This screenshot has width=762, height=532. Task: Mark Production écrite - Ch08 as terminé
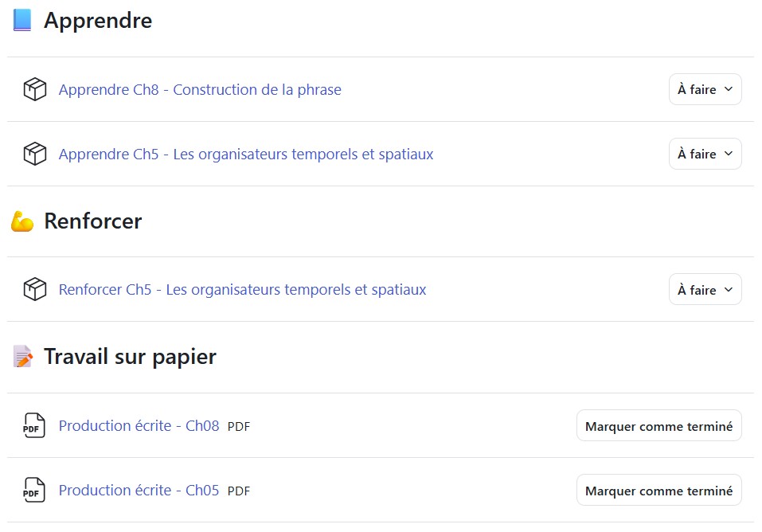[658, 426]
